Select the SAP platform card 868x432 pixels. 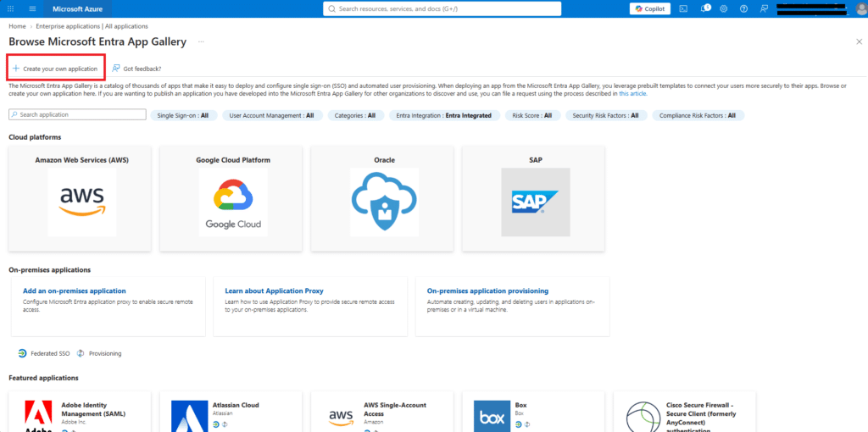tap(533, 198)
